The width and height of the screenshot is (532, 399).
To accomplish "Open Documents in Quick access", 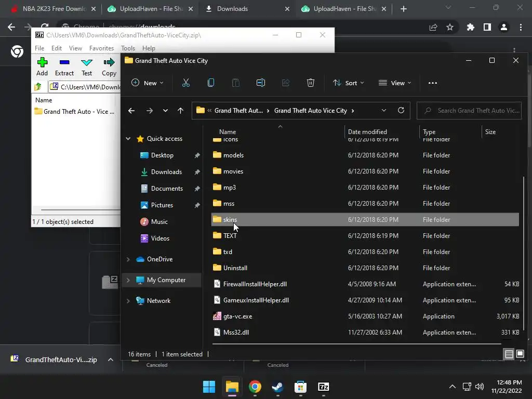I will (167, 188).
